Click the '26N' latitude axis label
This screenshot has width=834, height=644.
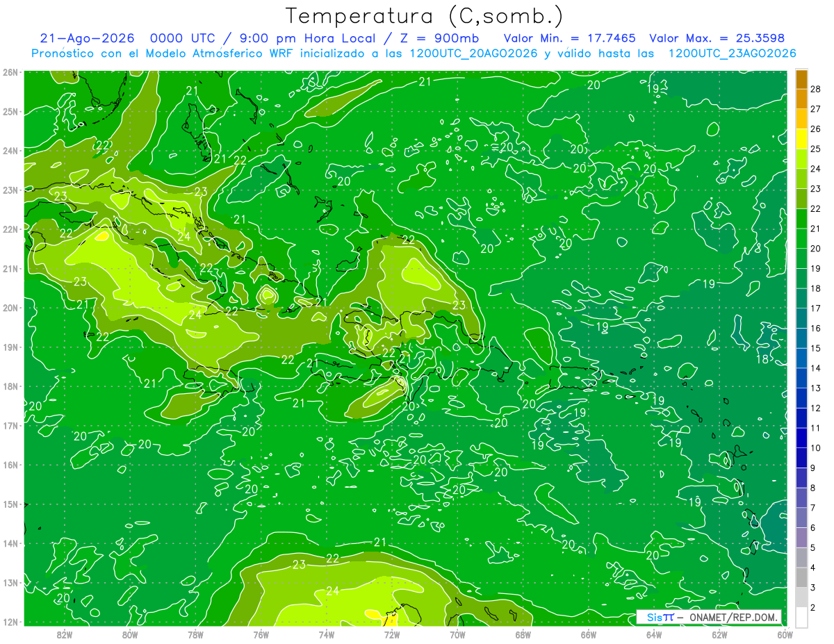(x=10, y=72)
